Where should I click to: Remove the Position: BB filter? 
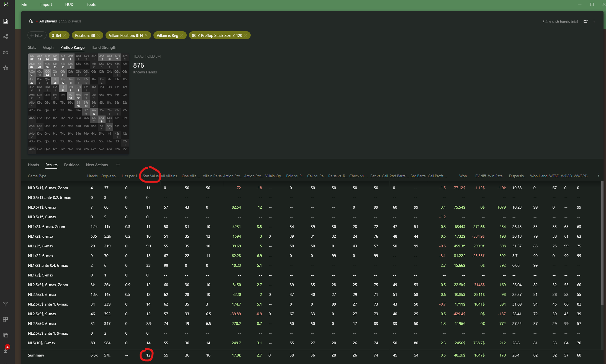click(x=99, y=35)
